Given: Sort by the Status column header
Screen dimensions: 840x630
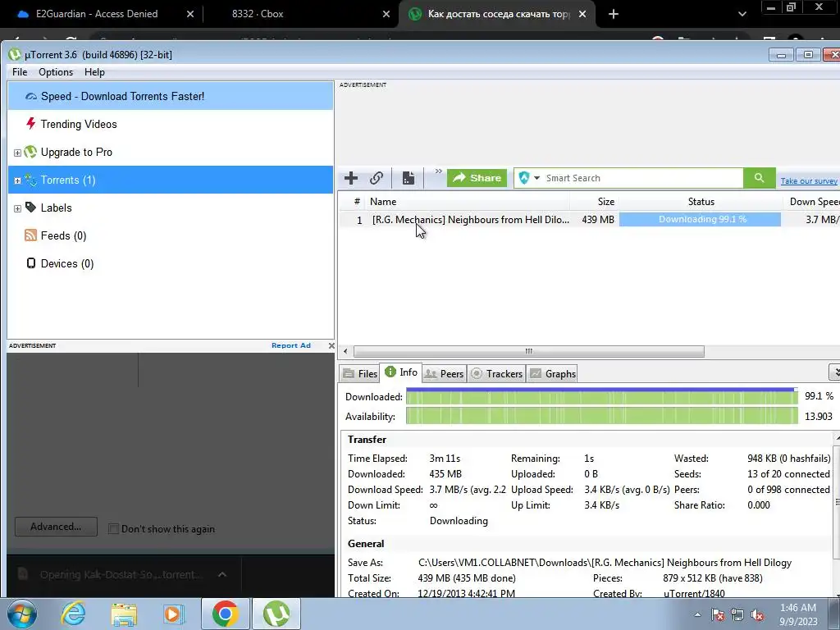Looking at the screenshot, I should (x=701, y=202).
